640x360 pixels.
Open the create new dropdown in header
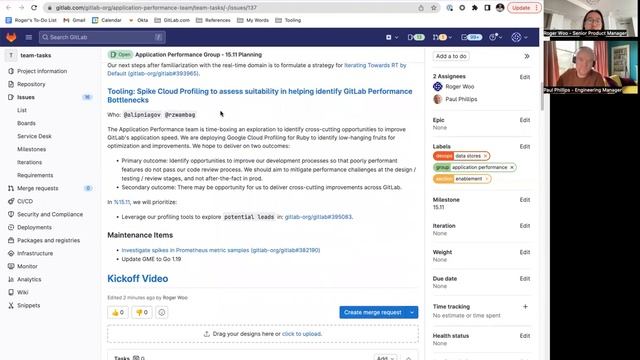[x=392, y=37]
